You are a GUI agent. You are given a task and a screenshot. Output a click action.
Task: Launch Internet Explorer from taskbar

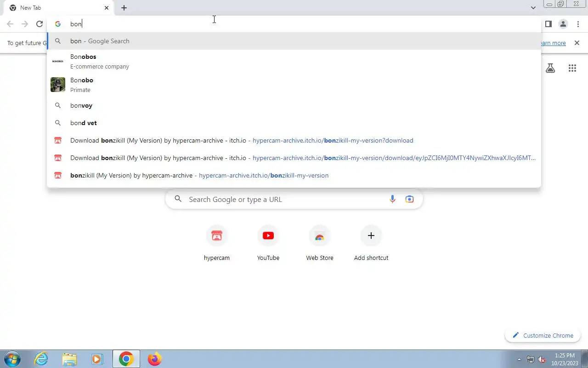coord(41,359)
